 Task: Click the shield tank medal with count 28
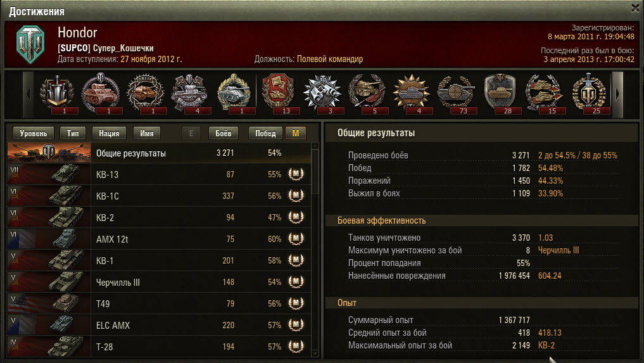pos(500,93)
